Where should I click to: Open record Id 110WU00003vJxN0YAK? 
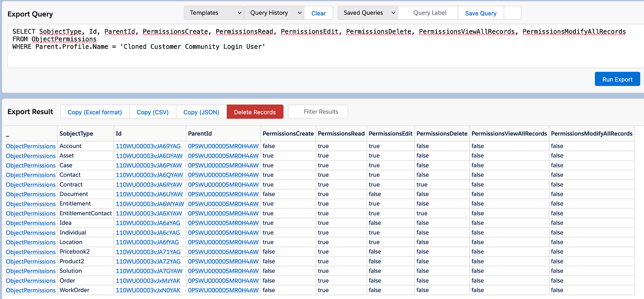coord(148,290)
